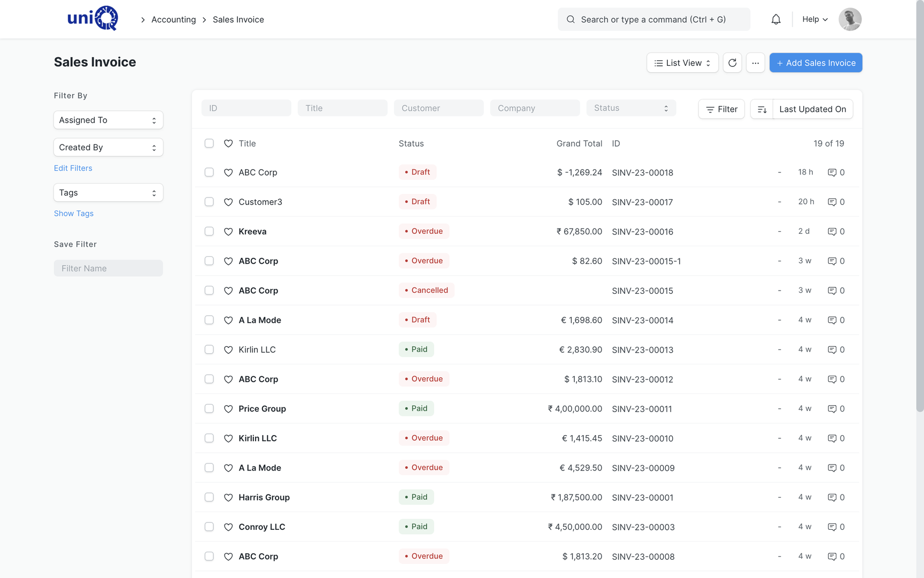Like Kreeva invoice heart icon
This screenshot has width=924, height=578.
coord(228,231)
